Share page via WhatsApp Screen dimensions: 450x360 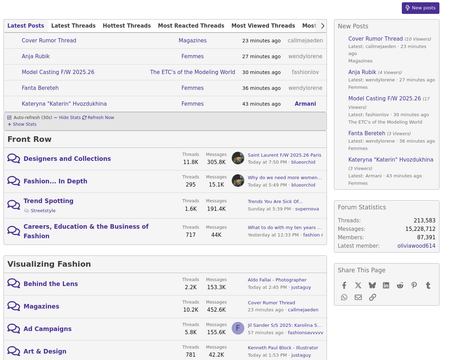pos(344,297)
